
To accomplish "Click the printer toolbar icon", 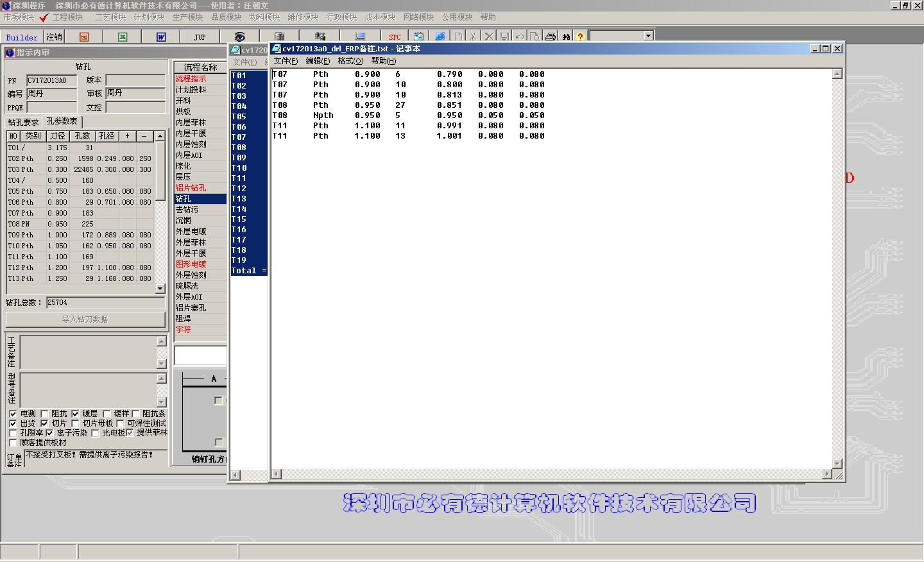I will pyautogui.click(x=550, y=37).
